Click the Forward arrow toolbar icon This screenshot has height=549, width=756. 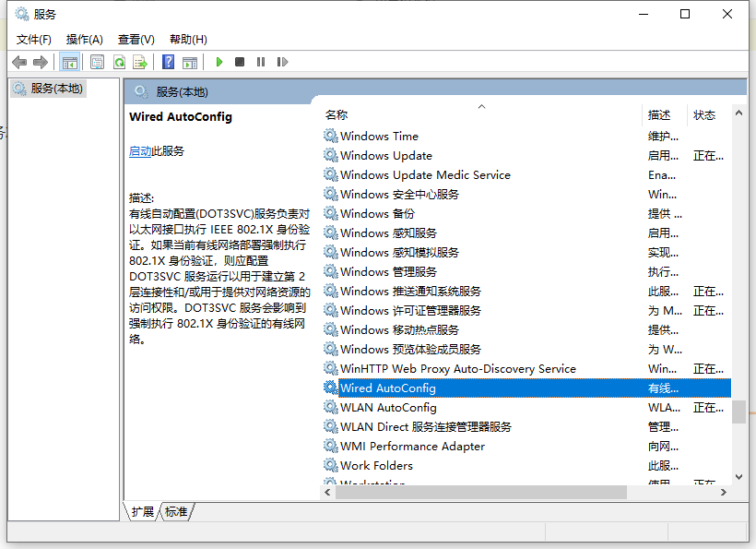click(x=41, y=62)
